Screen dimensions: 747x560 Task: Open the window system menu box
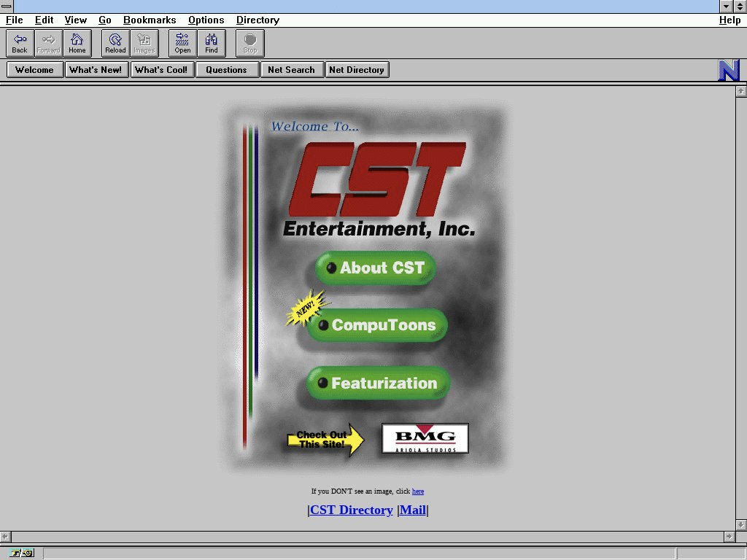7,7
